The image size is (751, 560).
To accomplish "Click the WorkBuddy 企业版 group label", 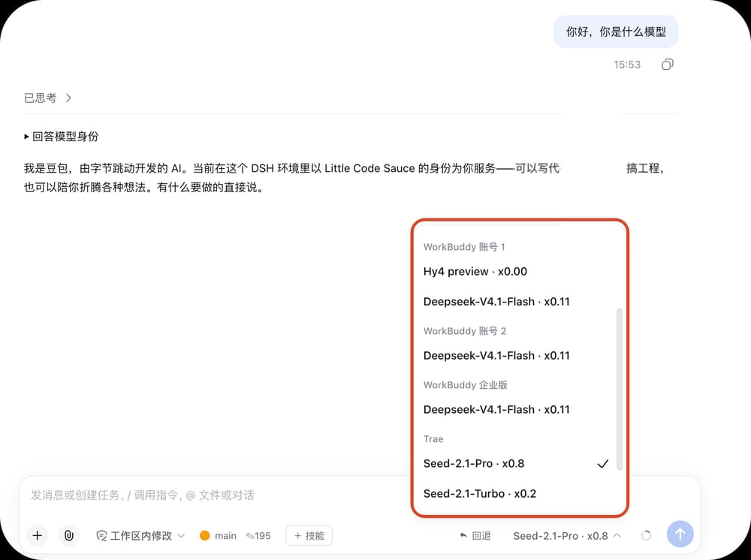I will coord(465,385).
